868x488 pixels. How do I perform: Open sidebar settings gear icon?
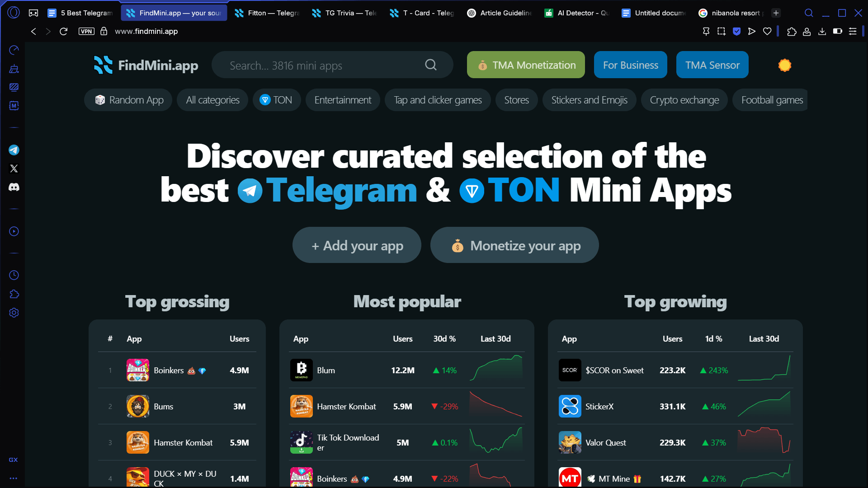14,313
